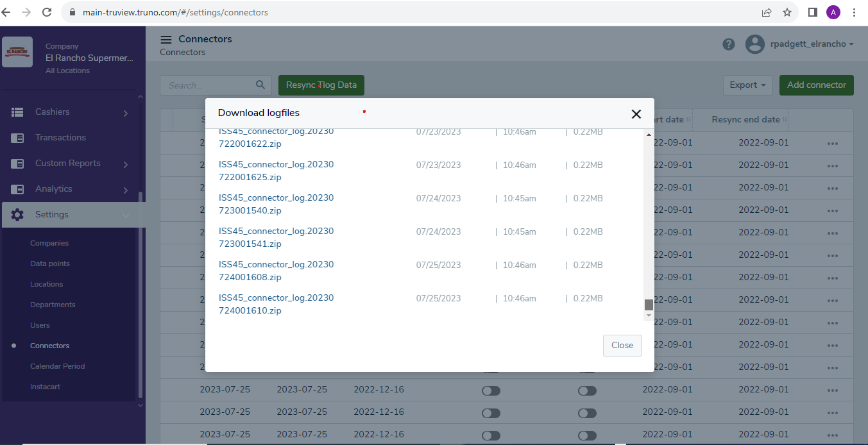The width and height of the screenshot is (868, 445).
Task: Download ISS45_connector_log.20230724001610.zip
Action: [276, 304]
